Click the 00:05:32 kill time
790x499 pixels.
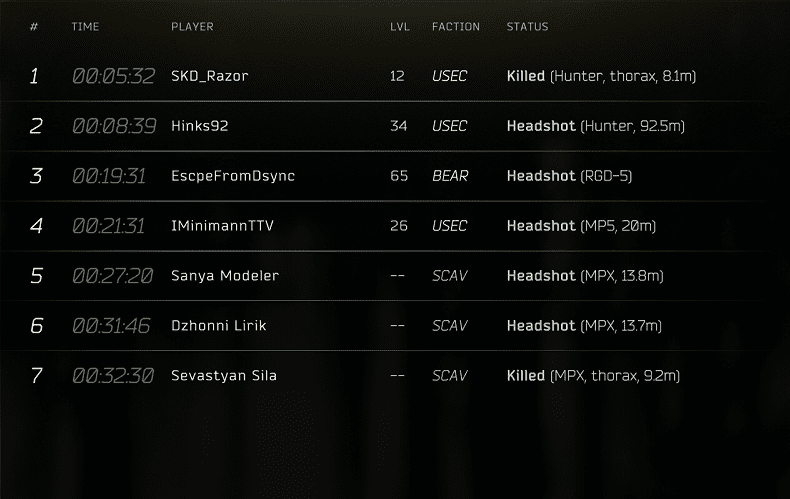tap(113, 76)
